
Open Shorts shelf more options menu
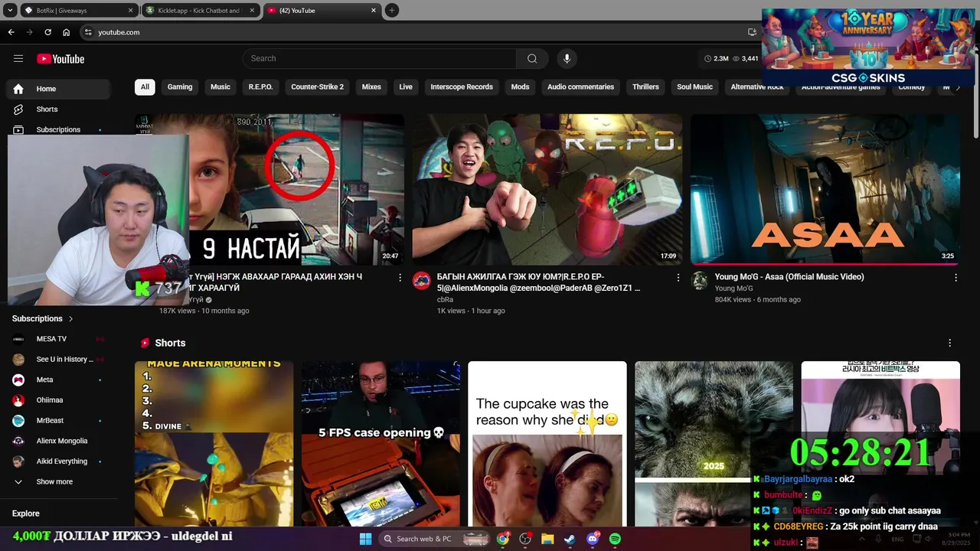950,343
